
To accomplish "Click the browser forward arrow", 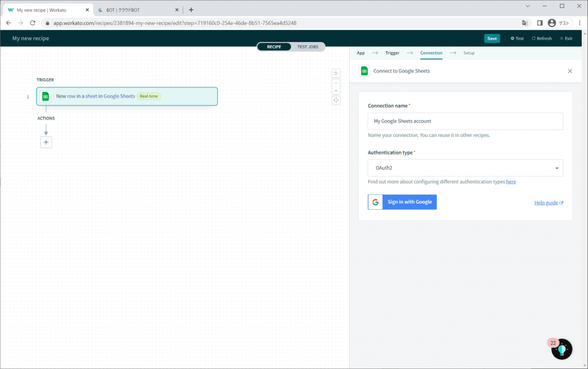I will [21, 23].
